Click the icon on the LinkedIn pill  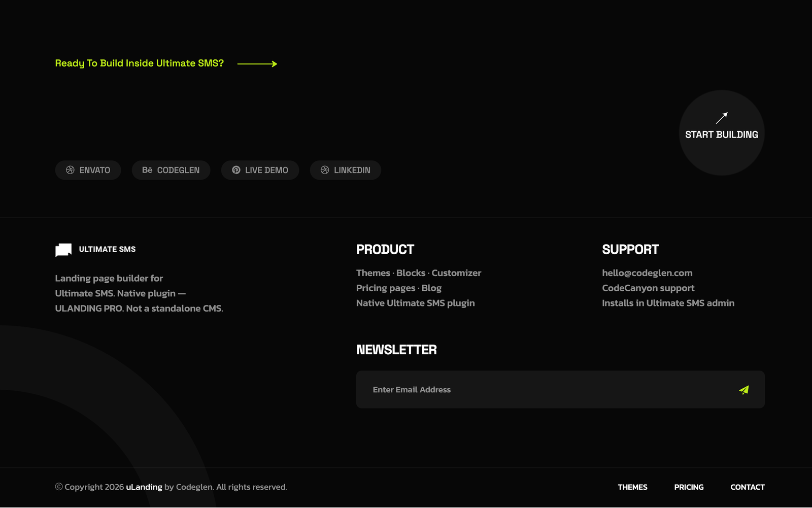coord(325,170)
